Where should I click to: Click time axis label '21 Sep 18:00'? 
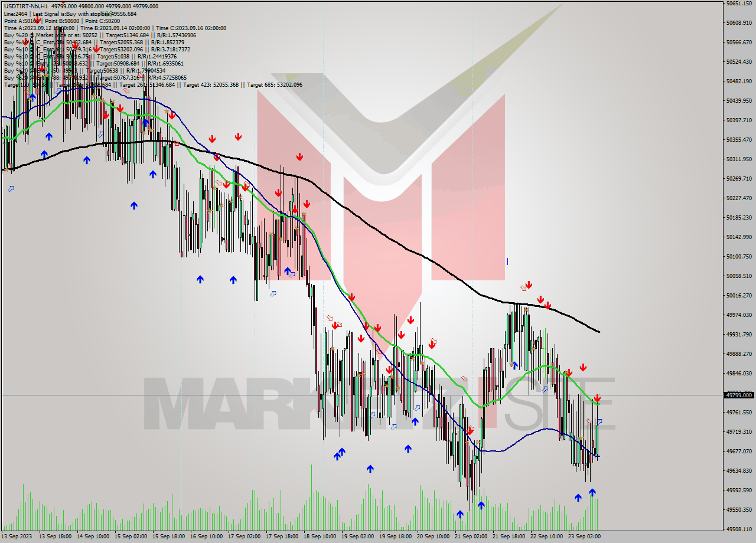509,537
